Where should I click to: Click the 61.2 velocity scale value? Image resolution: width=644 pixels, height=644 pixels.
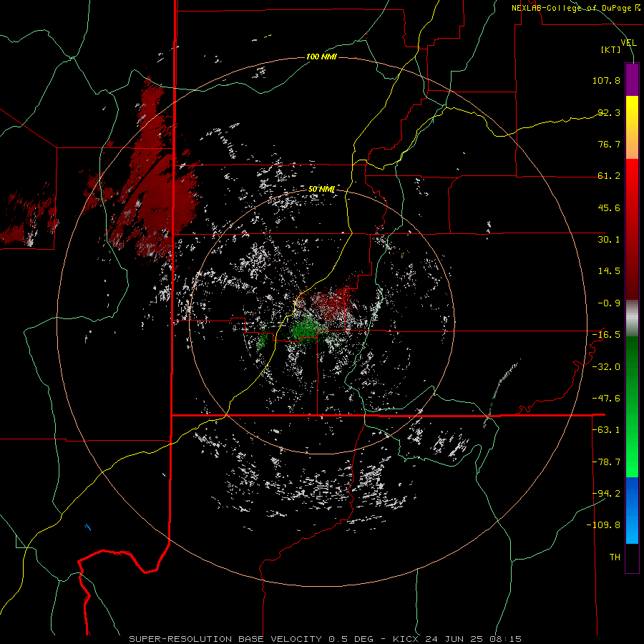609,176
